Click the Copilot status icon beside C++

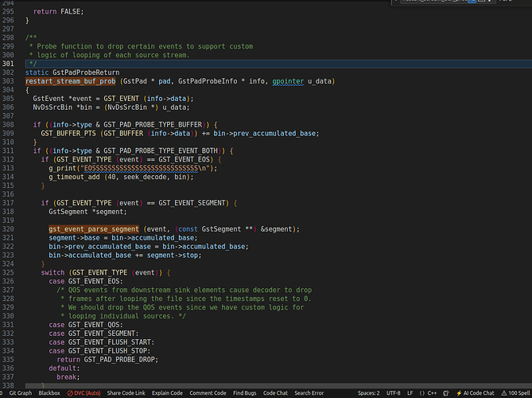[x=446, y=393]
